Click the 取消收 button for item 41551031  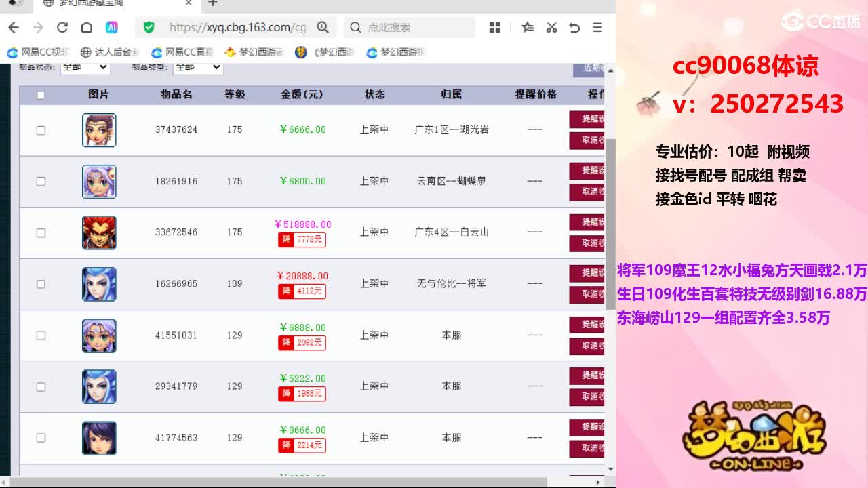pyautogui.click(x=587, y=346)
